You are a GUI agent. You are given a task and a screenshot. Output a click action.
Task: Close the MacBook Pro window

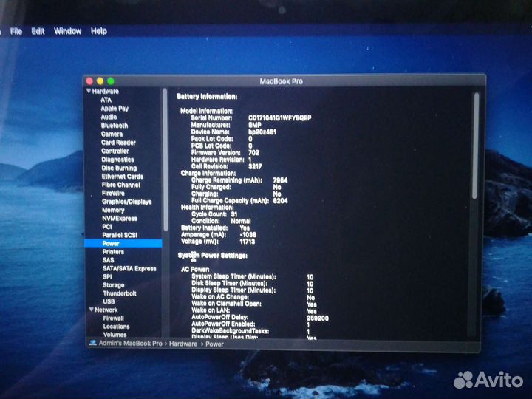click(x=89, y=81)
